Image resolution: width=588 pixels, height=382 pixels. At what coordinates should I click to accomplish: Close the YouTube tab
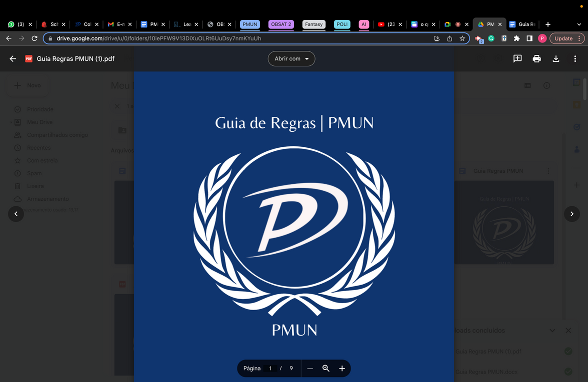pos(400,24)
